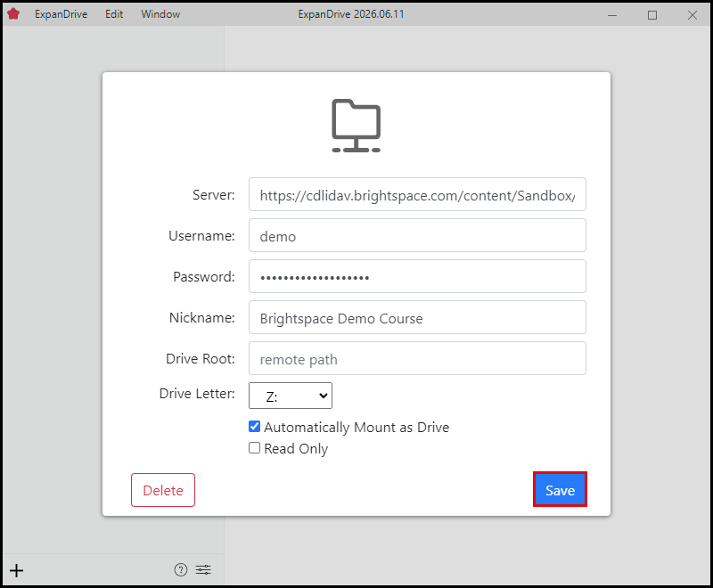Click the network folder icon
The image size is (713, 588).
356,126
